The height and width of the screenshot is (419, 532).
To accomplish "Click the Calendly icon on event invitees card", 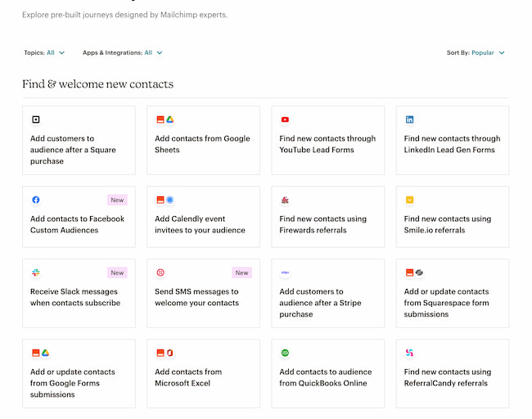I will pos(170,200).
